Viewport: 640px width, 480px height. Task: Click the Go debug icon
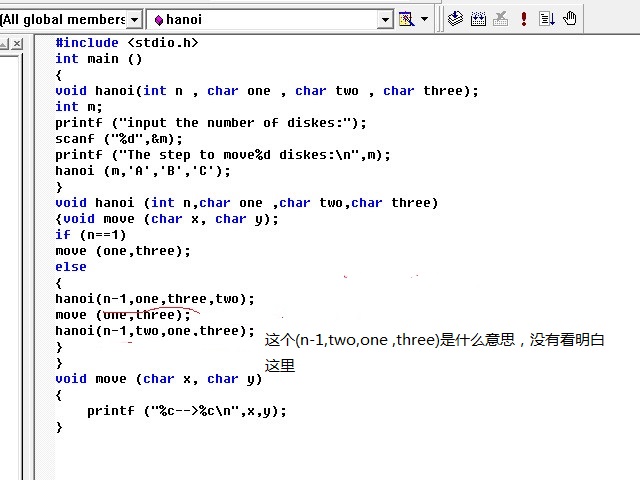pyautogui.click(x=547, y=19)
